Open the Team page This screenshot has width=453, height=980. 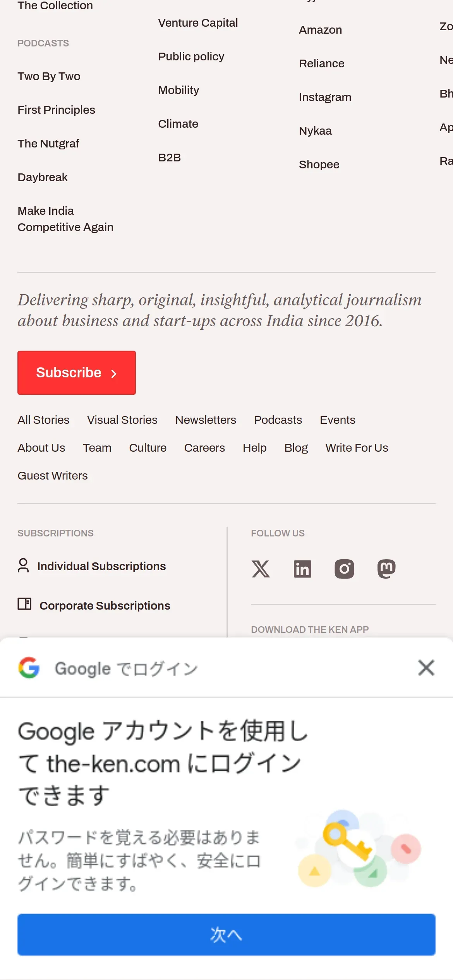point(97,448)
